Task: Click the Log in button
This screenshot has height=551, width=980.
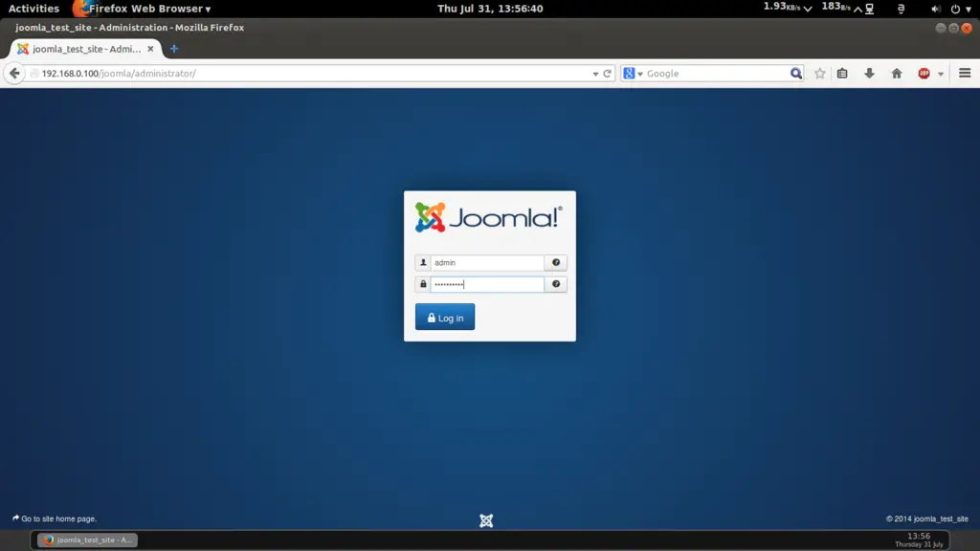Action: (445, 318)
